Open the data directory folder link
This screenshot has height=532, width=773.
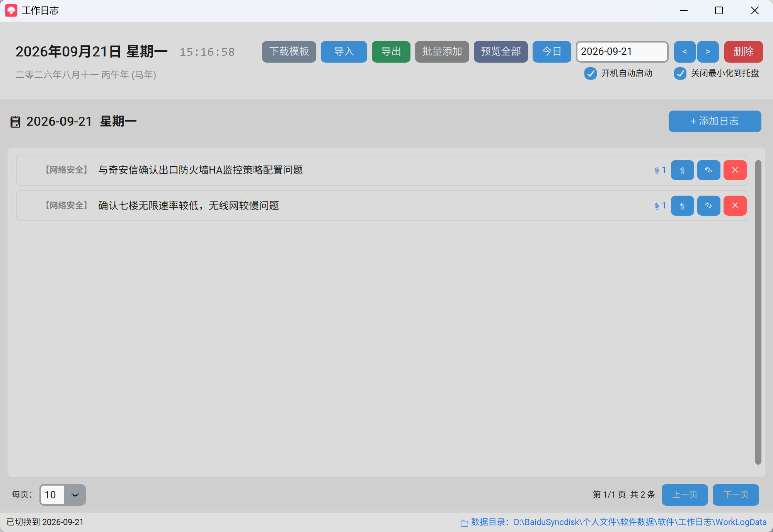pos(613,522)
